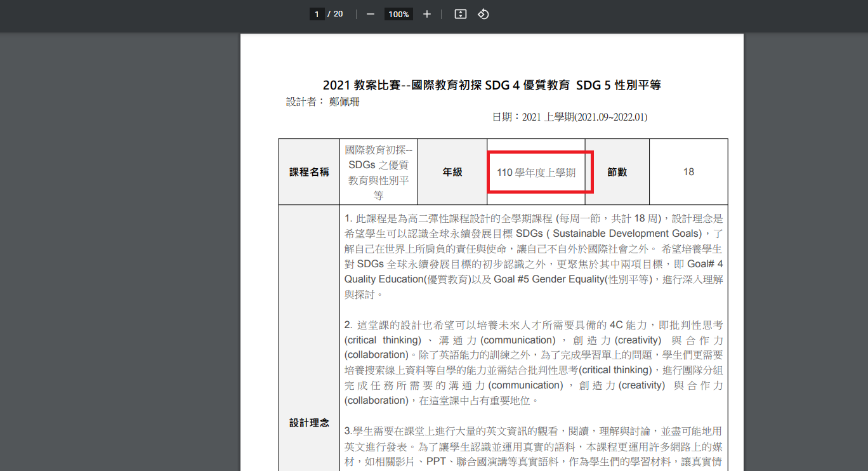Image resolution: width=868 pixels, height=471 pixels.
Task: Click the text Sustainable Development Goals
Action: (626, 234)
